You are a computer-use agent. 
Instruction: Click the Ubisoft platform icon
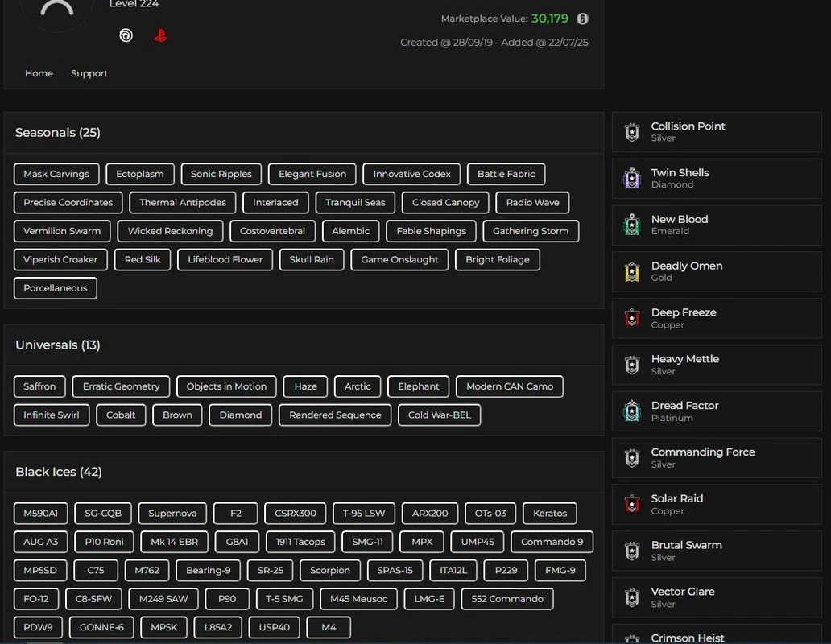pyautogui.click(x=126, y=35)
